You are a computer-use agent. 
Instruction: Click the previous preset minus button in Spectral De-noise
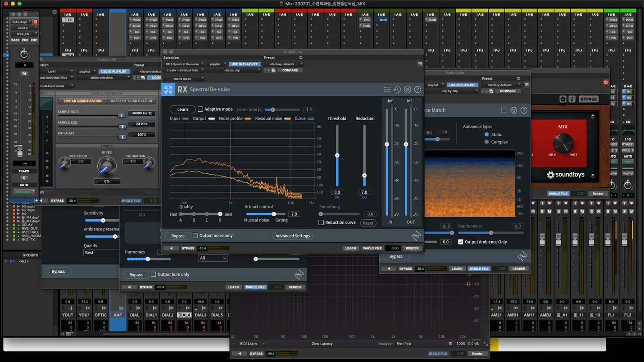pyautogui.click(x=264, y=70)
